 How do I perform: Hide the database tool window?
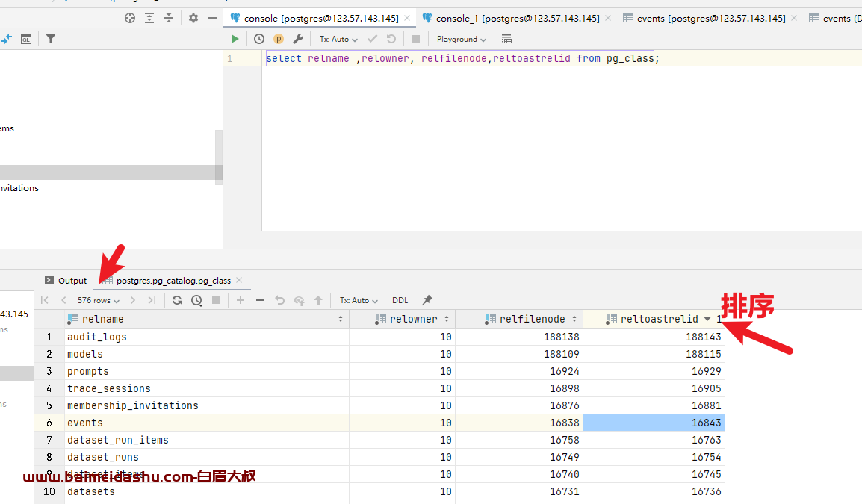(x=213, y=18)
